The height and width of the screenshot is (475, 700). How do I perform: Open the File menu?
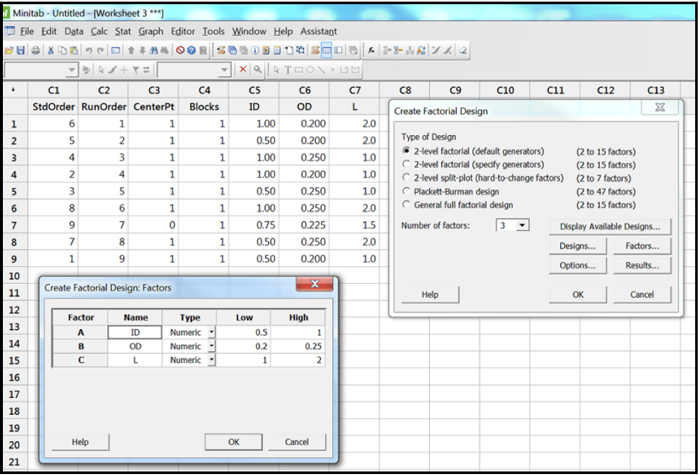27,32
